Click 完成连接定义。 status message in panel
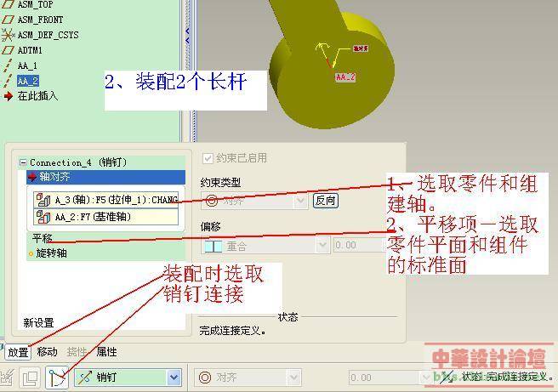 click(x=232, y=331)
